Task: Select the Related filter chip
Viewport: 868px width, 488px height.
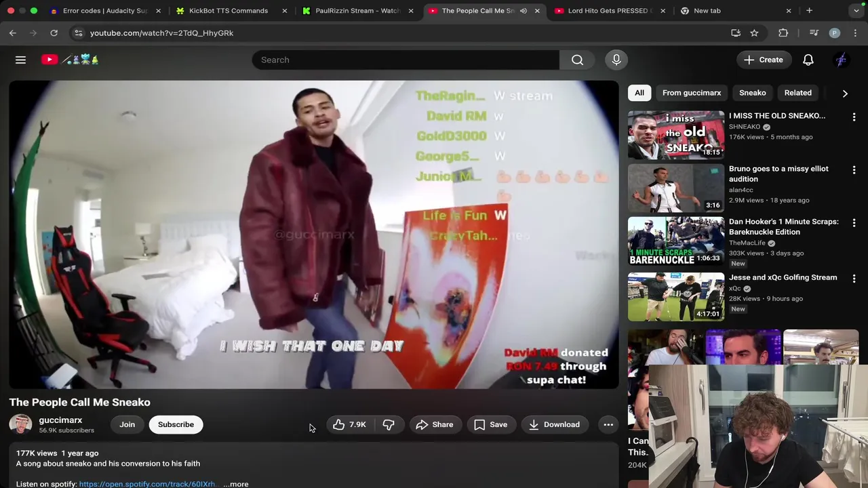Action: (797, 93)
